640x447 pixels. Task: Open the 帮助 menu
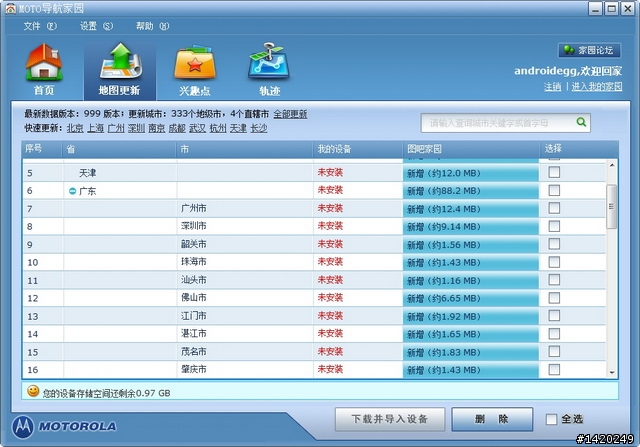pos(152,26)
